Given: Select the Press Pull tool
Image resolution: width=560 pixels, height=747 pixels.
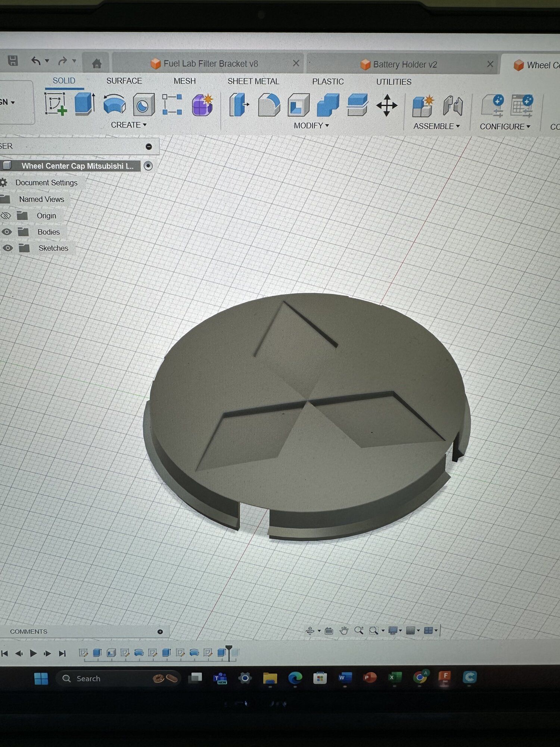Looking at the screenshot, I should [239, 105].
